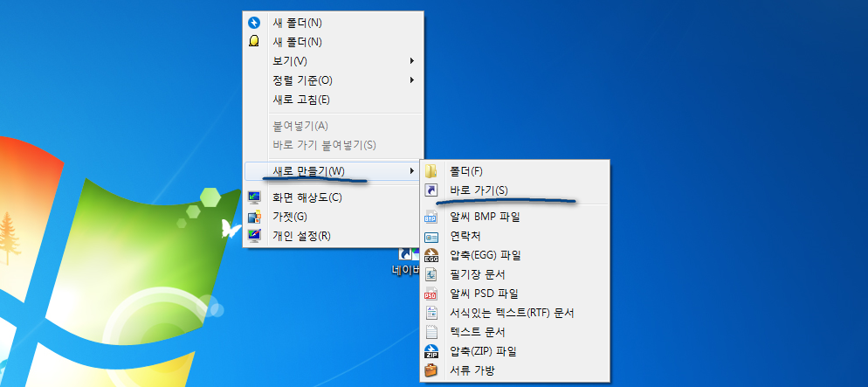Create a new 압축(EGG) 파일
The width and height of the screenshot is (868, 387).
pyautogui.click(x=515, y=255)
